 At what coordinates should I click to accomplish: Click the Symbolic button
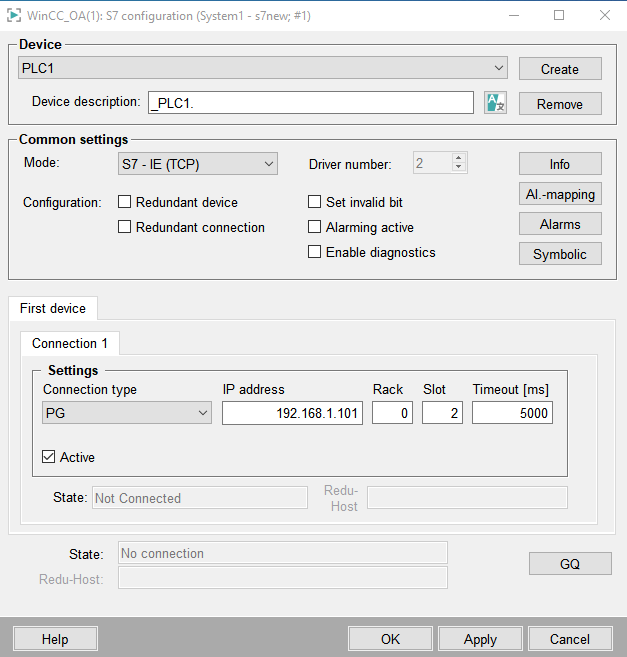tap(560, 254)
